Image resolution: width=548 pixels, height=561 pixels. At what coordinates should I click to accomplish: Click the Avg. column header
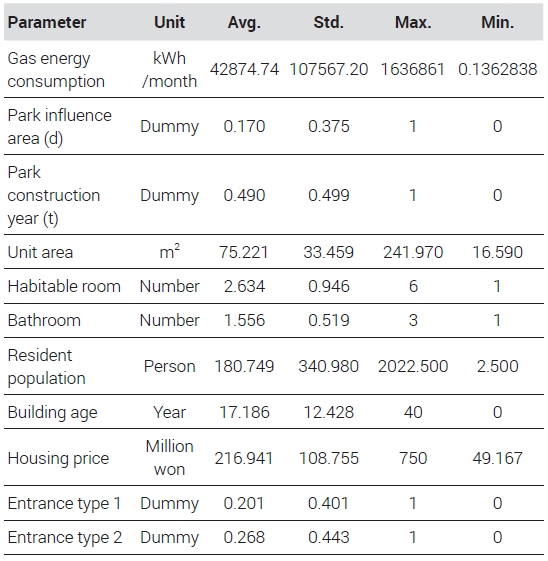[x=244, y=23]
